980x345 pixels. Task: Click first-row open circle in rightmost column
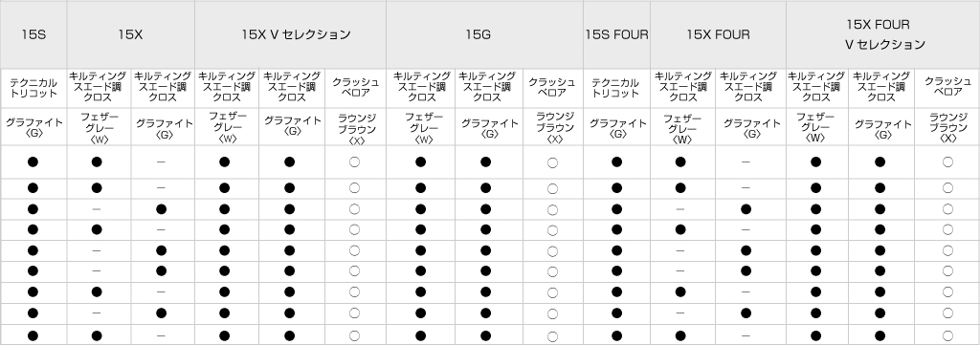coord(947,162)
